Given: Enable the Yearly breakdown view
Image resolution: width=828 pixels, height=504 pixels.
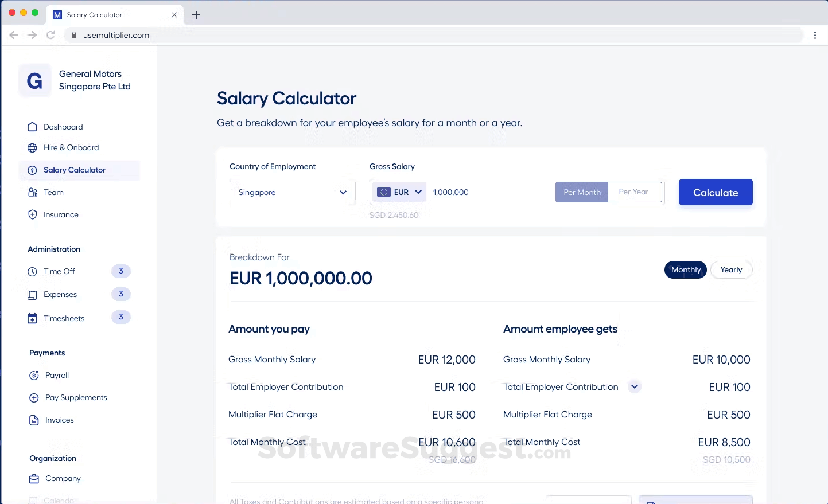Looking at the screenshot, I should pos(731,269).
